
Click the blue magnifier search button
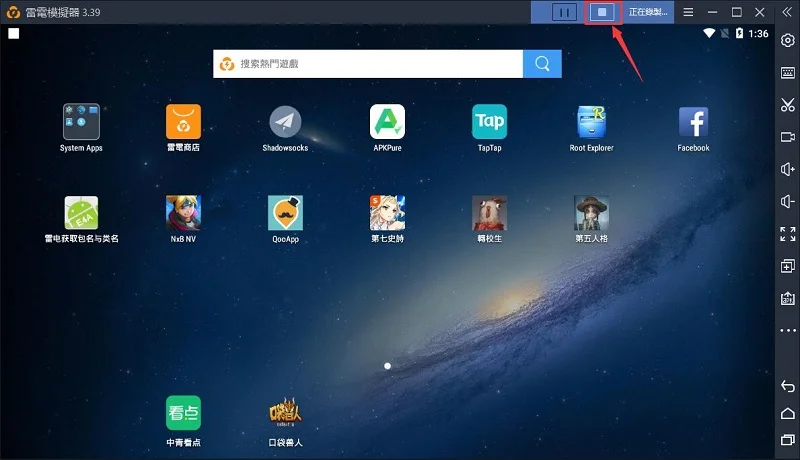[542, 64]
